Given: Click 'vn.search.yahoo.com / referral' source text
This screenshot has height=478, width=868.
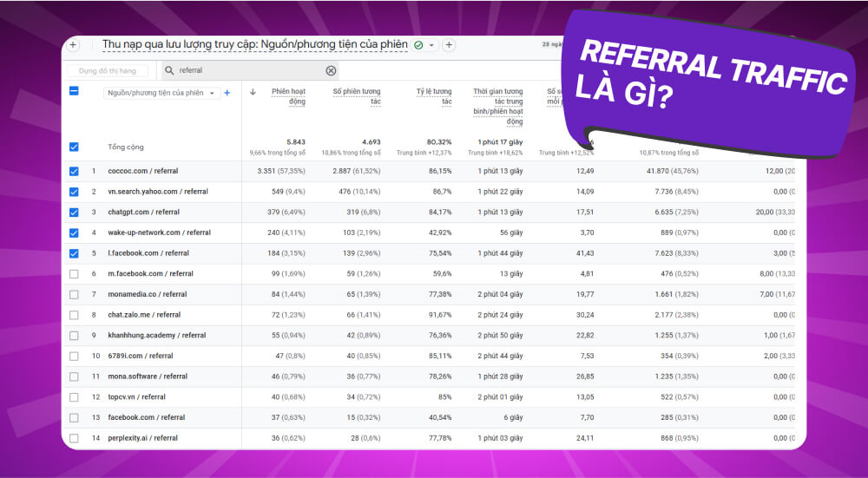Looking at the screenshot, I should tap(158, 192).
